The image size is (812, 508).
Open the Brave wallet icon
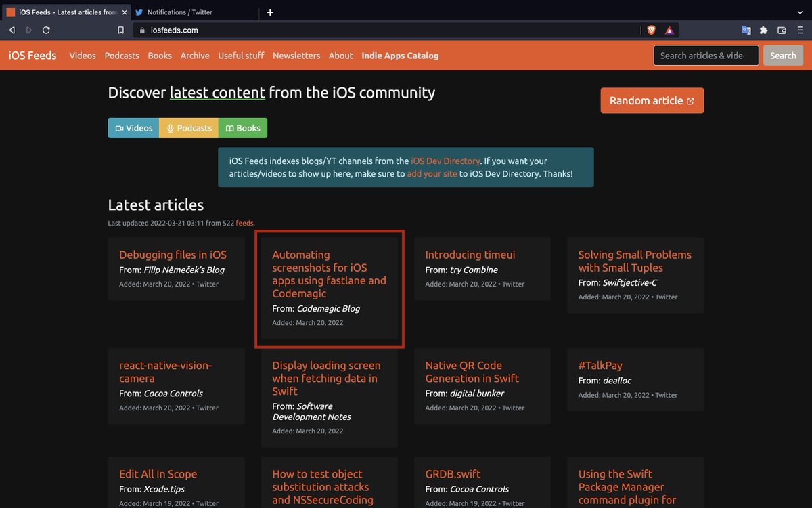point(782,30)
